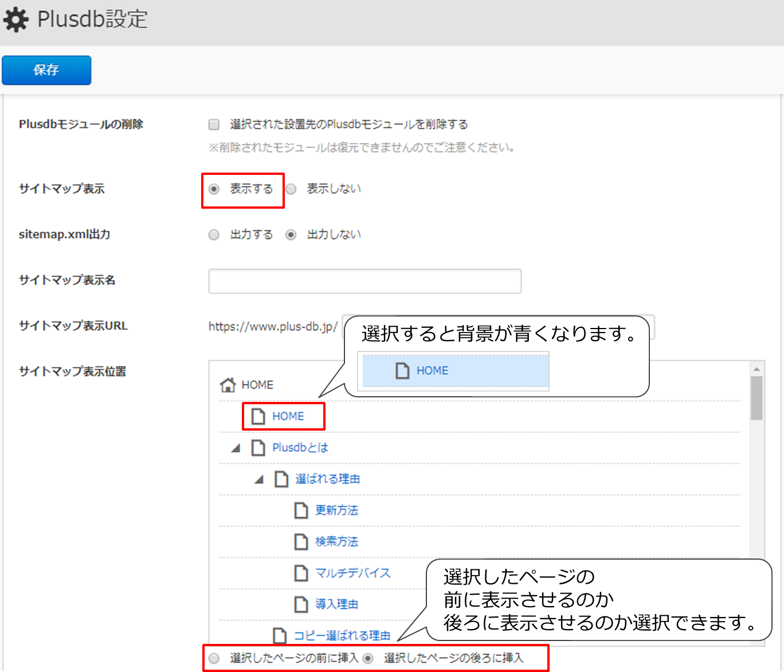Click the サイトマップ表示URL input field
Screen dimensions: 784x672
[x=499, y=327]
